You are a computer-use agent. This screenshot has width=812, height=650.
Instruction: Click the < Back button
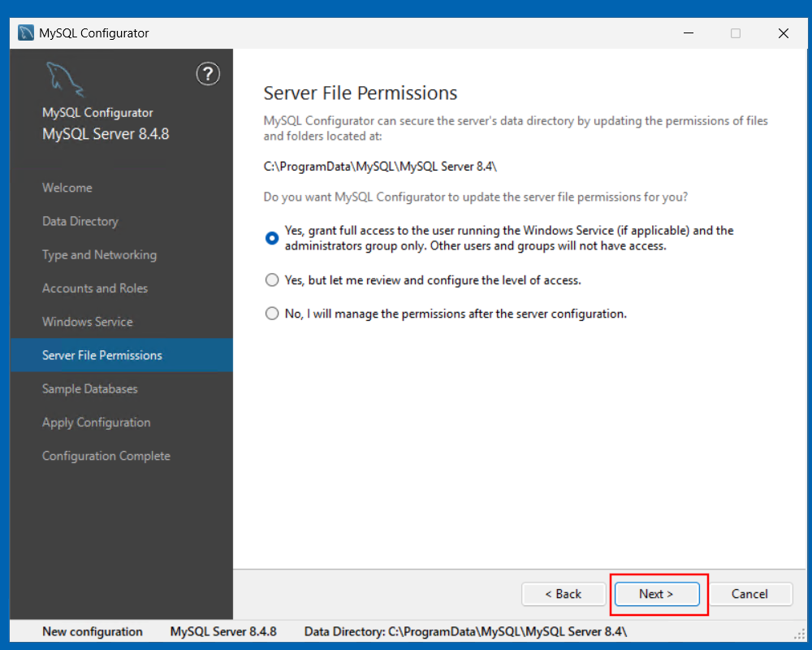click(x=564, y=594)
